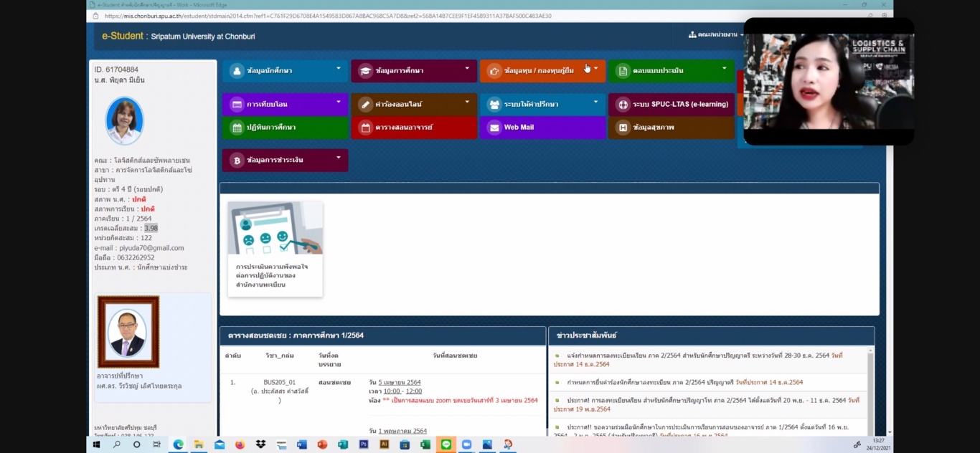This screenshot has height=453, width=980.
Task: Open Microsoft Edge from the taskbar
Action: click(178, 444)
